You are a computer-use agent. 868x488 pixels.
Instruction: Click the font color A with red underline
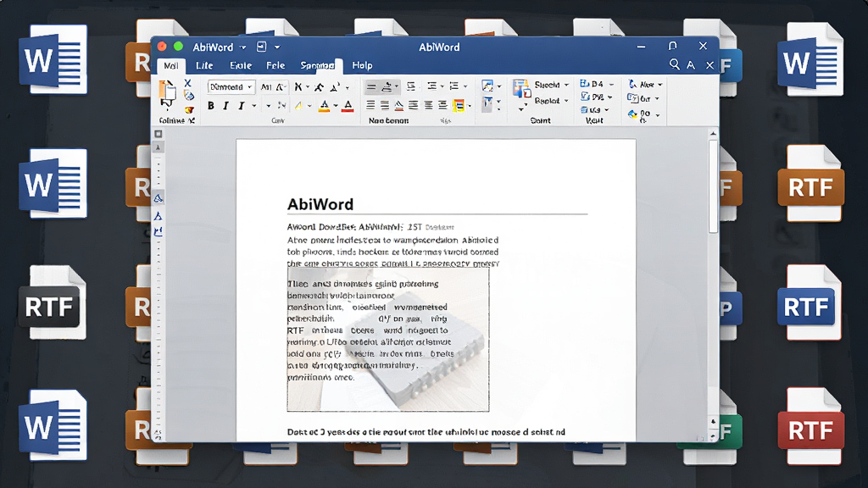click(x=348, y=106)
